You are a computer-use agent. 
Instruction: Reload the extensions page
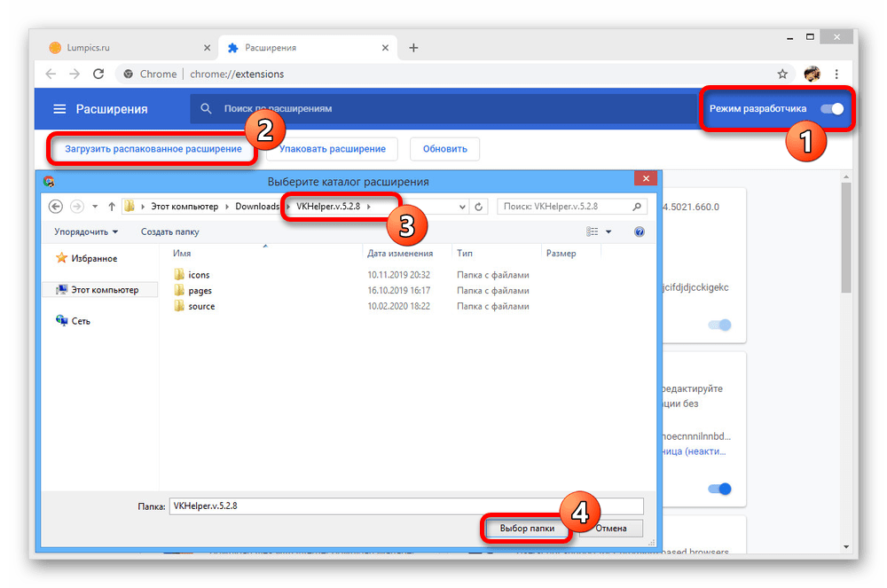[x=98, y=74]
